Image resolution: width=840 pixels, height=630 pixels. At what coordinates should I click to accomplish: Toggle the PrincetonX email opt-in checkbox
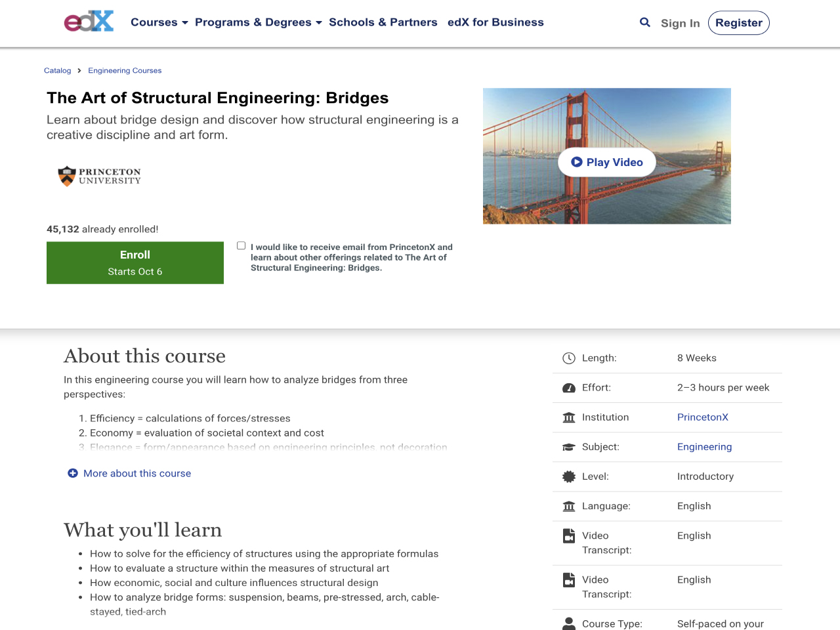pyautogui.click(x=241, y=245)
